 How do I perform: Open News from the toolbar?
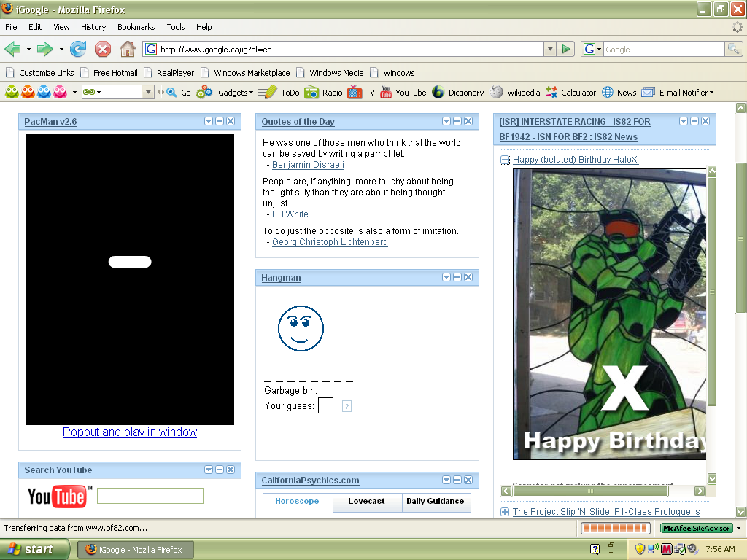[x=619, y=93]
